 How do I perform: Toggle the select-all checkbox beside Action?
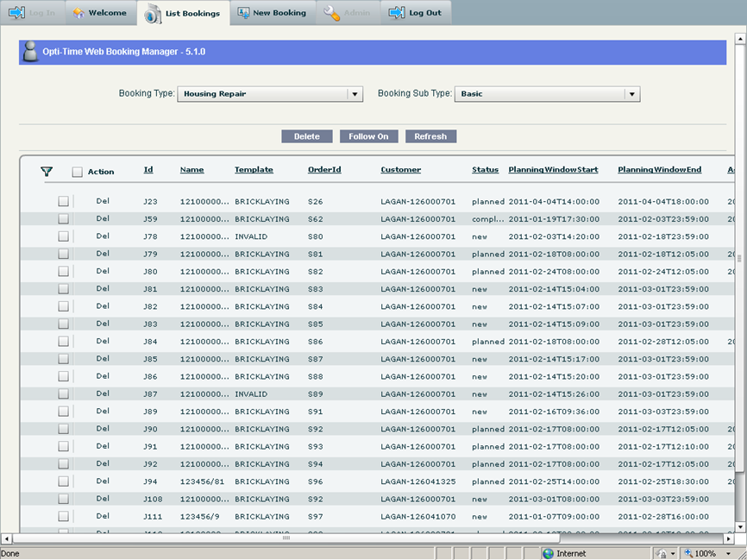(x=78, y=172)
